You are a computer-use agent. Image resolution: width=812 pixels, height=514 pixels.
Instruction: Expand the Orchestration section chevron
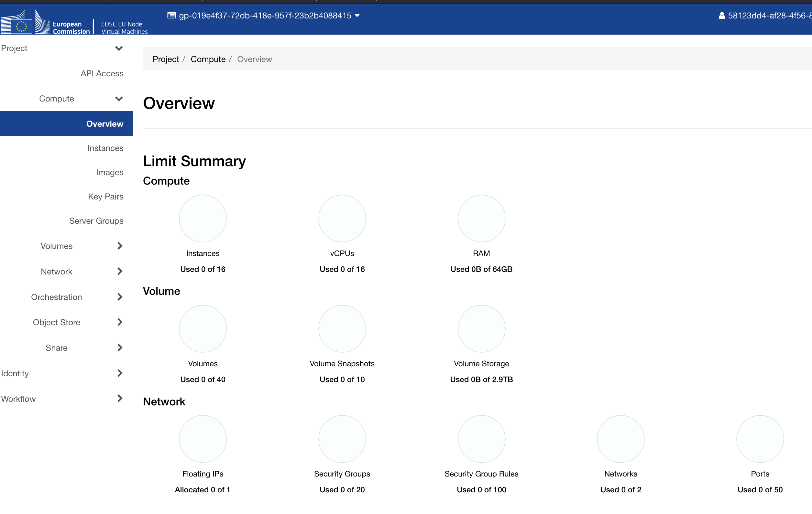click(x=120, y=297)
